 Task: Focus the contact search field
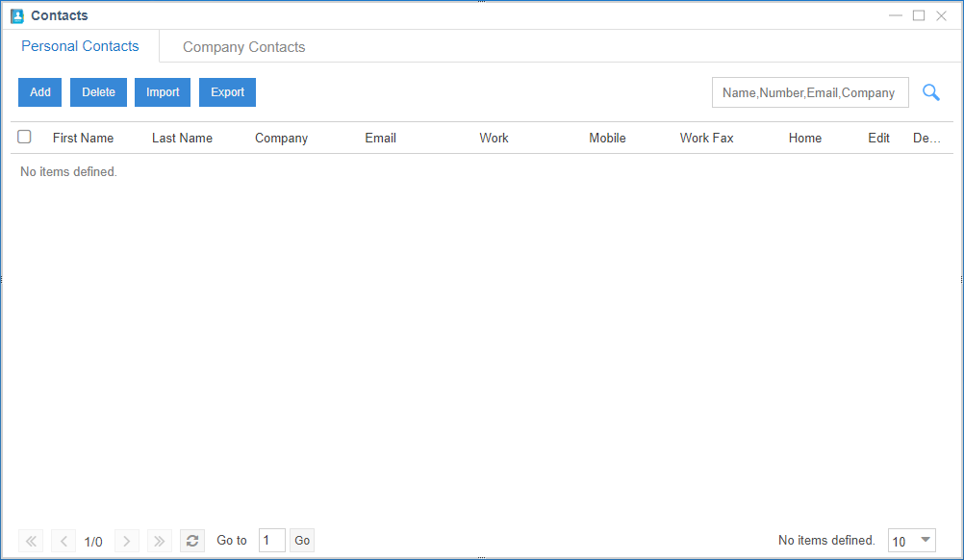click(x=809, y=92)
